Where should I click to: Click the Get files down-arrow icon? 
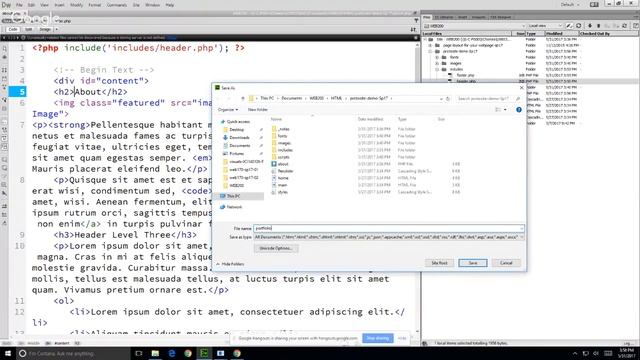coord(590,26)
